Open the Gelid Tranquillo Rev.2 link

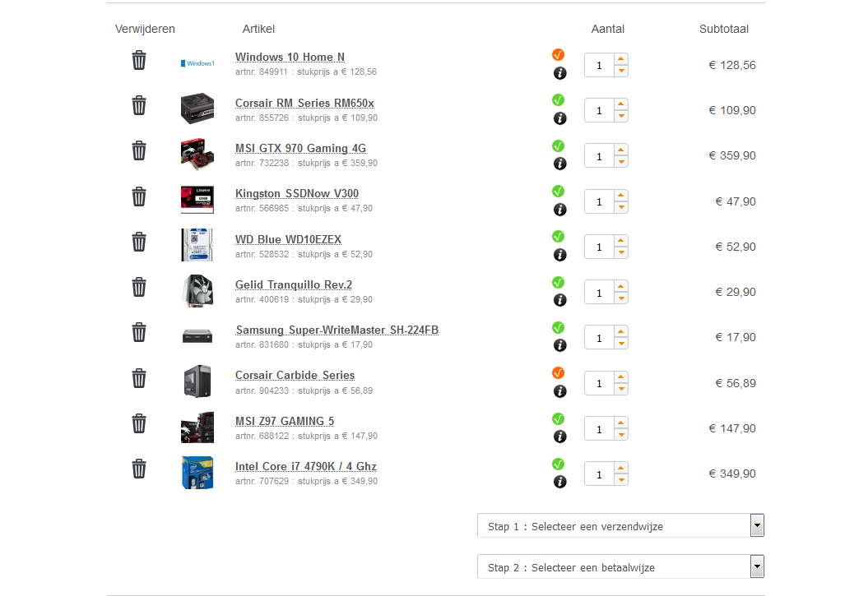pyautogui.click(x=294, y=284)
